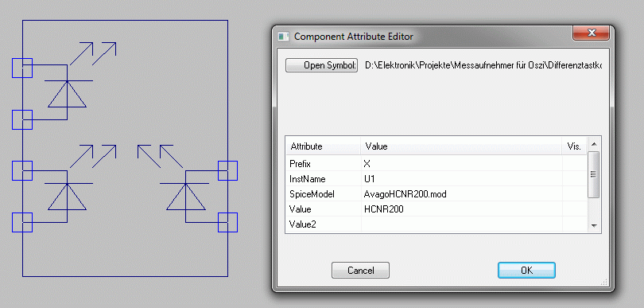The image size is (644, 308).
Task: Select the Value field showing HCNR200
Action: [461, 209]
